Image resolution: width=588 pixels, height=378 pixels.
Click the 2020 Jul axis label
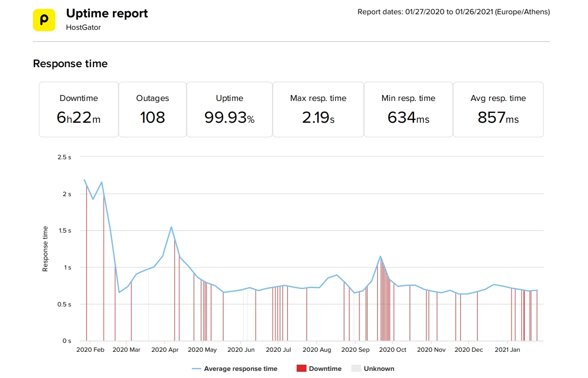278,350
